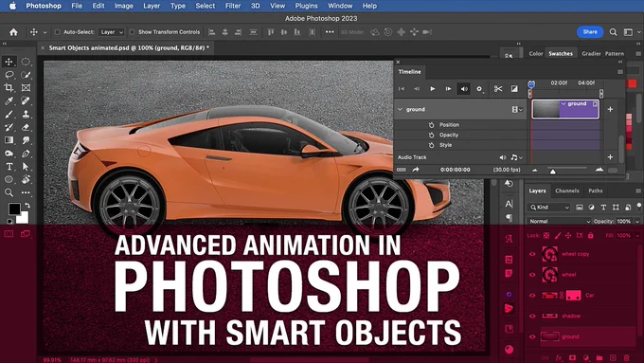This screenshot has width=644, height=363.
Task: Select the Eyedropper tool
Action: (x=9, y=100)
